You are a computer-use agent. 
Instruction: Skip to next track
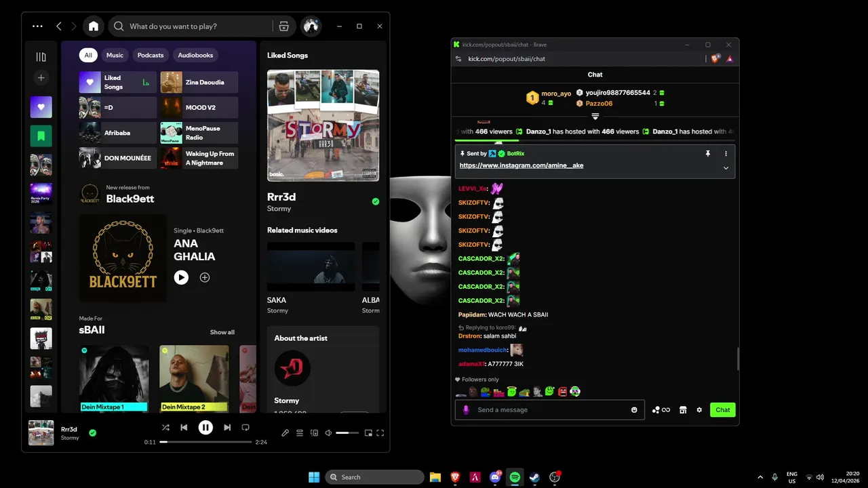tap(227, 428)
